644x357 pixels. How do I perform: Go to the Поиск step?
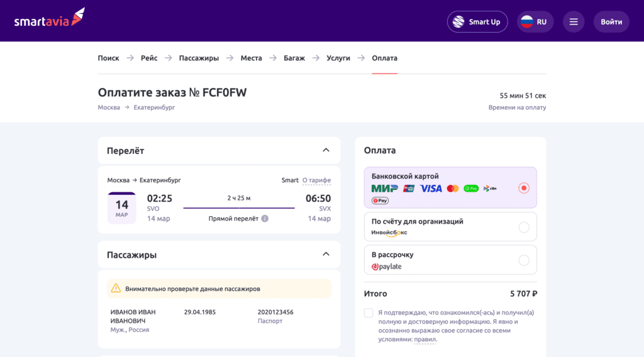[x=108, y=58]
